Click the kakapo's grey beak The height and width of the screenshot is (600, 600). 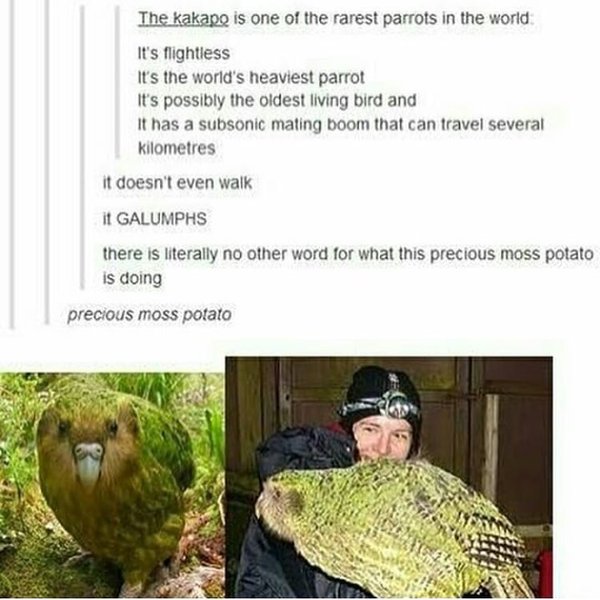tap(88, 462)
